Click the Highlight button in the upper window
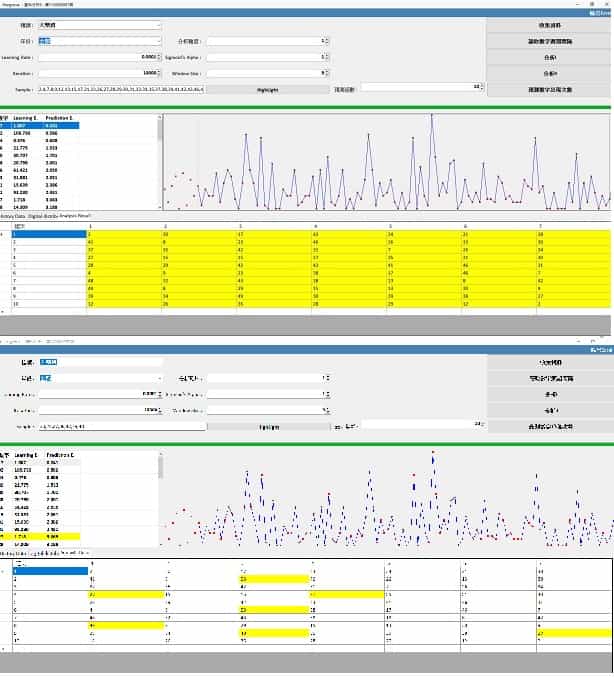This screenshot has width=614, height=677. pyautogui.click(x=267, y=89)
